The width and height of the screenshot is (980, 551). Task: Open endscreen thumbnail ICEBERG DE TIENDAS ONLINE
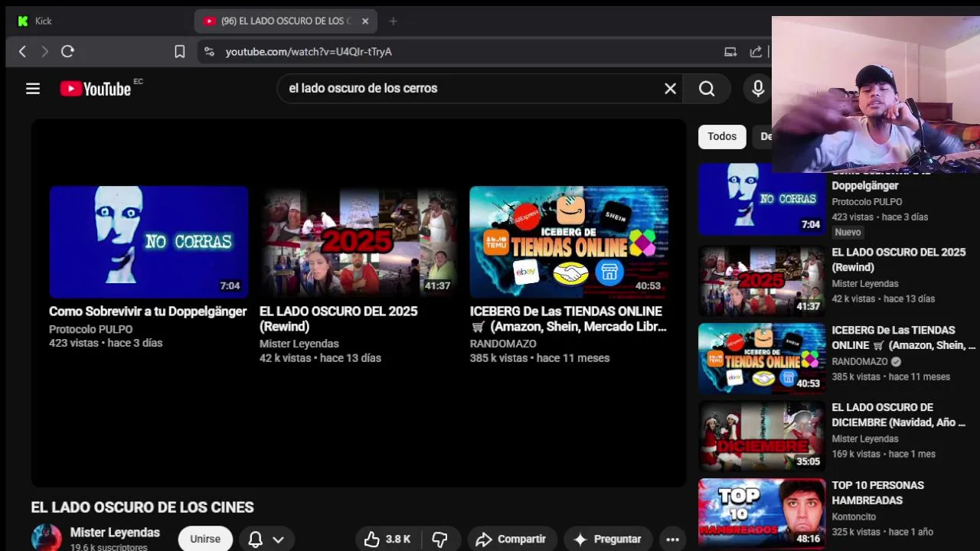point(569,242)
